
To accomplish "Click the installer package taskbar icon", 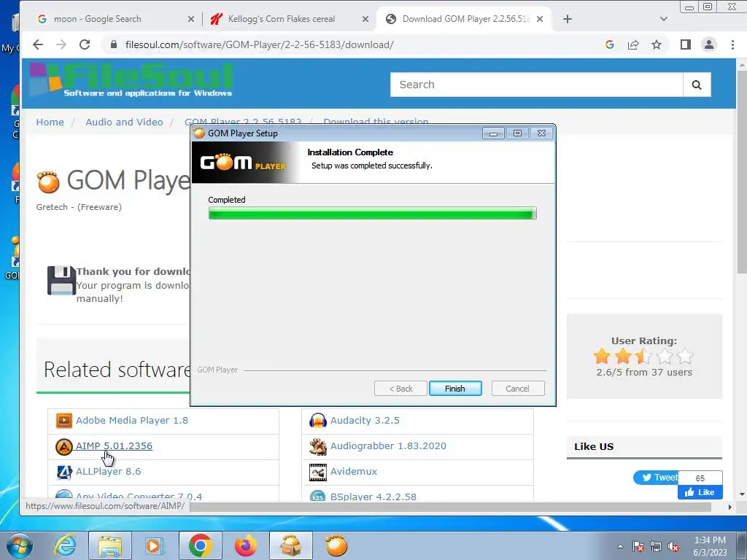I will 291,545.
